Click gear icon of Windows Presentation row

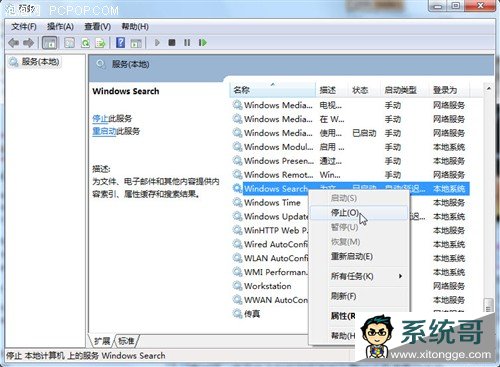tap(237, 161)
